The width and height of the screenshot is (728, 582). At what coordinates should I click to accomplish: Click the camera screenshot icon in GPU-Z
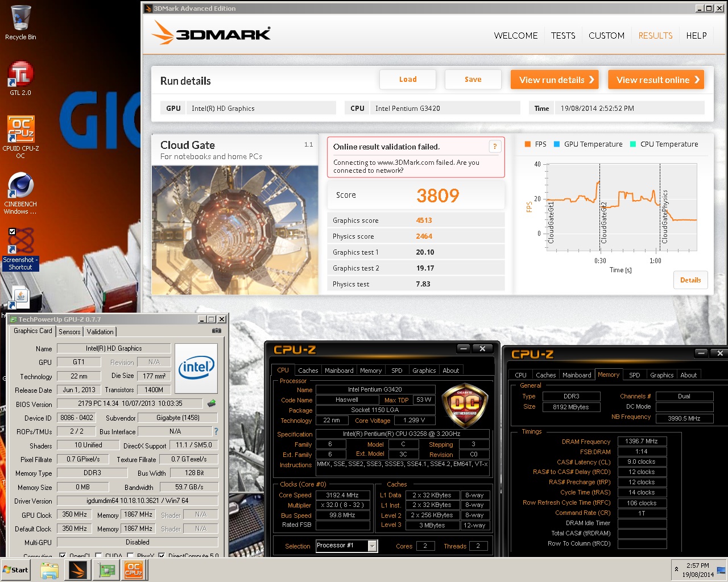(216, 331)
